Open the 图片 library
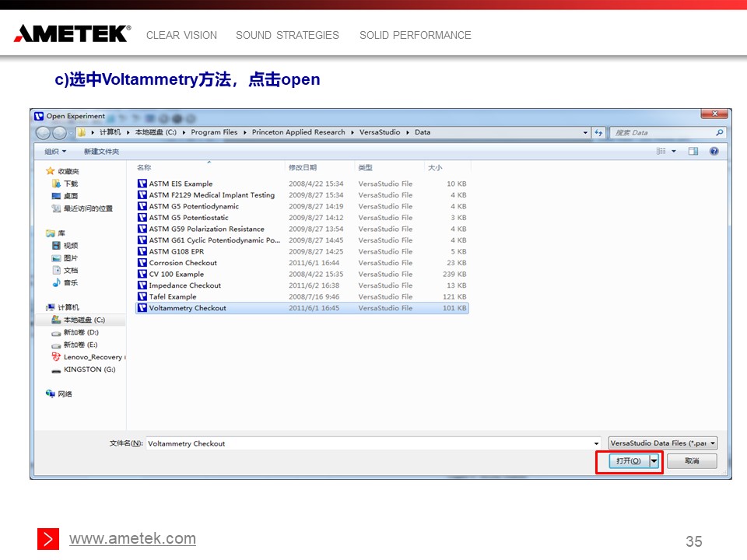Screen dimensions: 747x560 pos(65,258)
